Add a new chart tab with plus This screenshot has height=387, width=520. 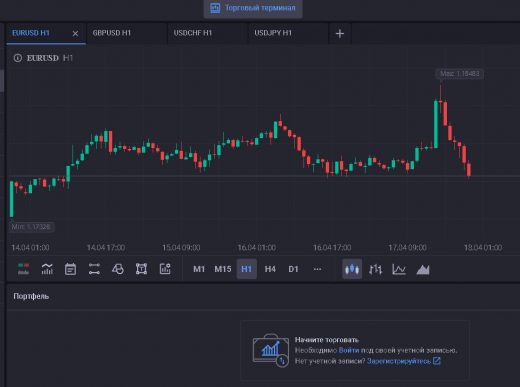340,34
